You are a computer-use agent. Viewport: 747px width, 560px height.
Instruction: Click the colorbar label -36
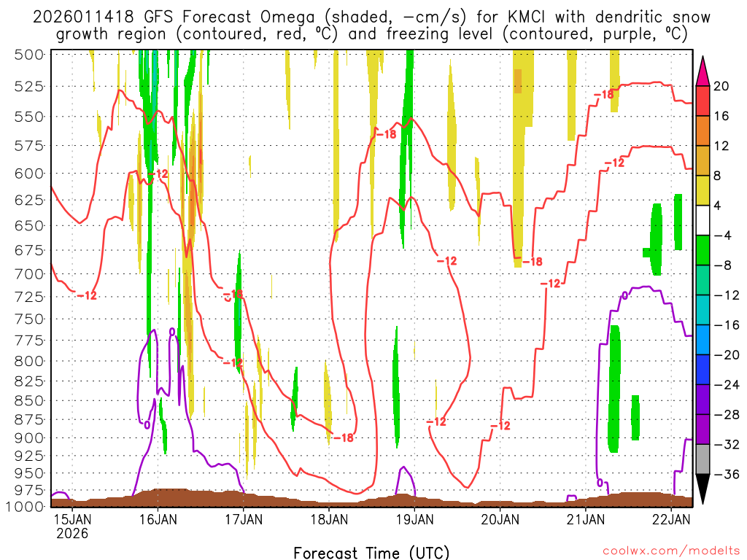pos(727,475)
